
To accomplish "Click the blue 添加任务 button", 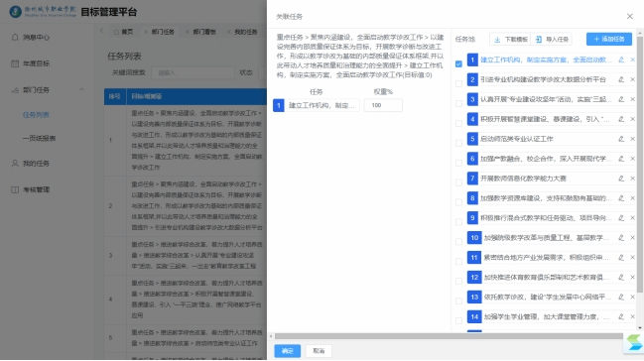I will point(609,39).
